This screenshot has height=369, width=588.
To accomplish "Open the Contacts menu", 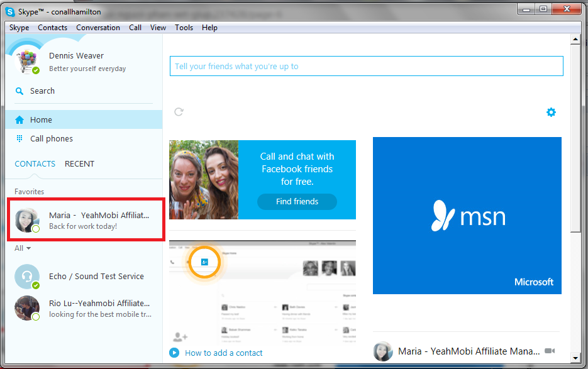I will pyautogui.click(x=52, y=28).
